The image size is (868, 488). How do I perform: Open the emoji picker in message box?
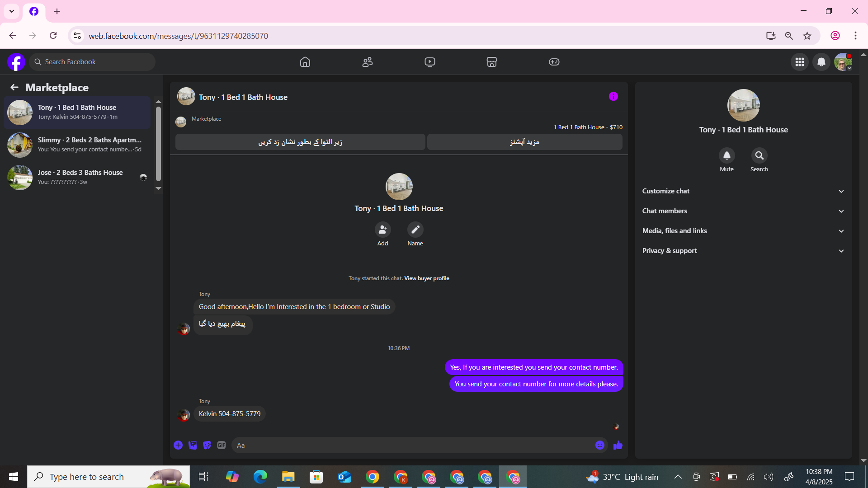(600, 445)
